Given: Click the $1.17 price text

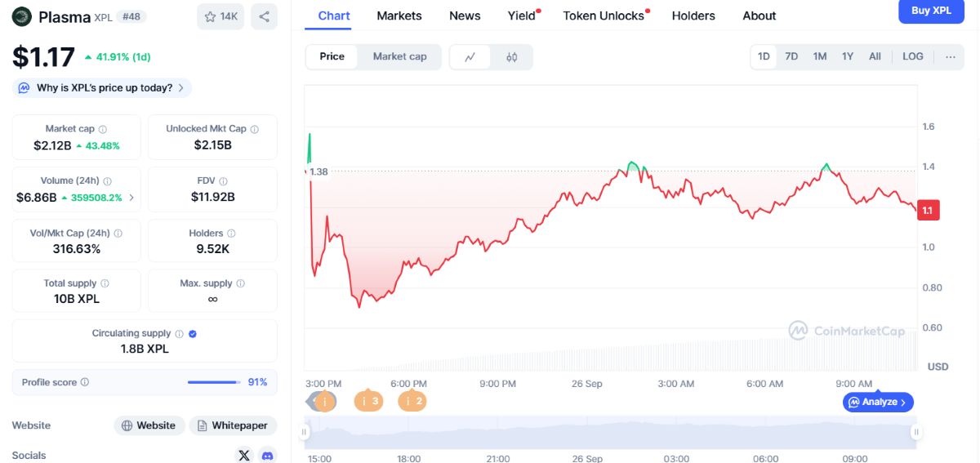Looking at the screenshot, I should (43, 56).
